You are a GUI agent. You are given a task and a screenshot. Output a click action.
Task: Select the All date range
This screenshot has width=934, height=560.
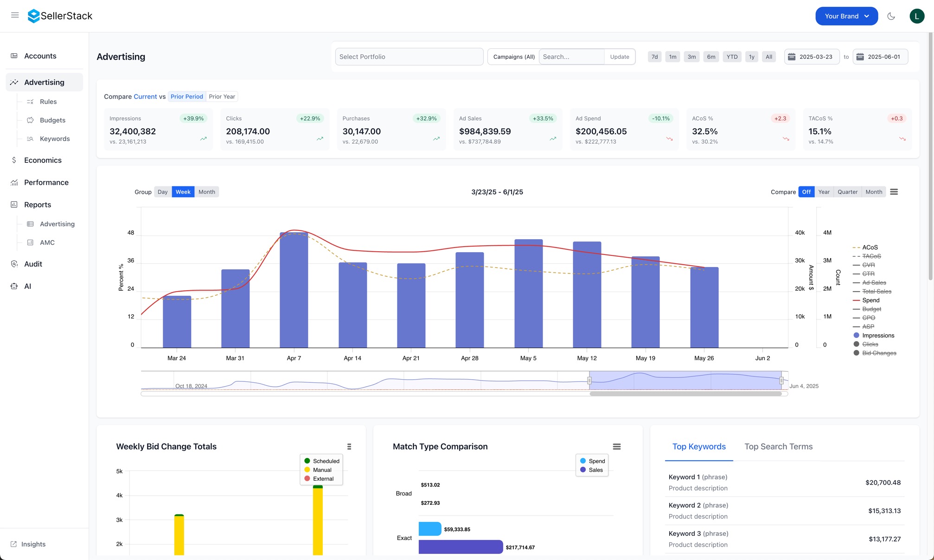(768, 57)
